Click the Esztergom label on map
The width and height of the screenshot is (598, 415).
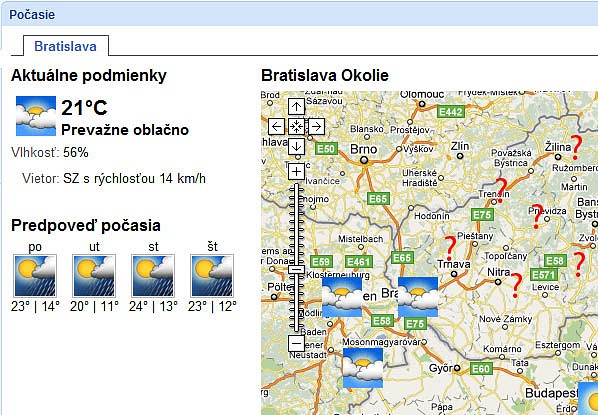coord(558,345)
